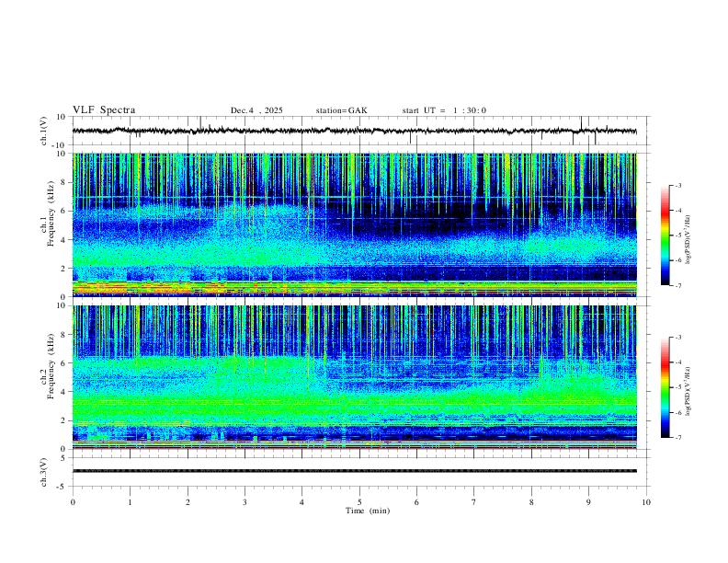The image size is (728, 563).
Task: Click the ch.1 log(PSD) color bar caption
Action: (x=688, y=239)
